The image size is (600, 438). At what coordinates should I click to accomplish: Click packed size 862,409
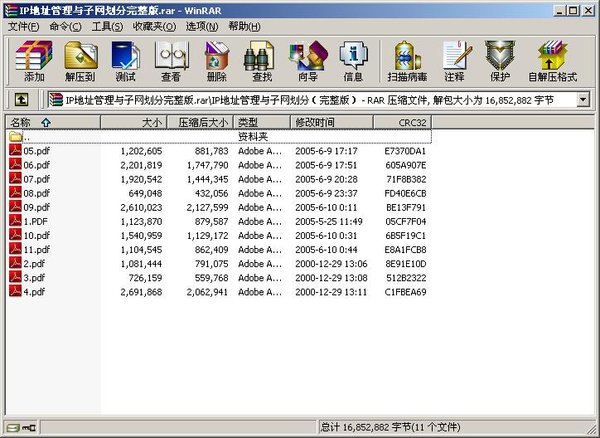click(x=212, y=249)
